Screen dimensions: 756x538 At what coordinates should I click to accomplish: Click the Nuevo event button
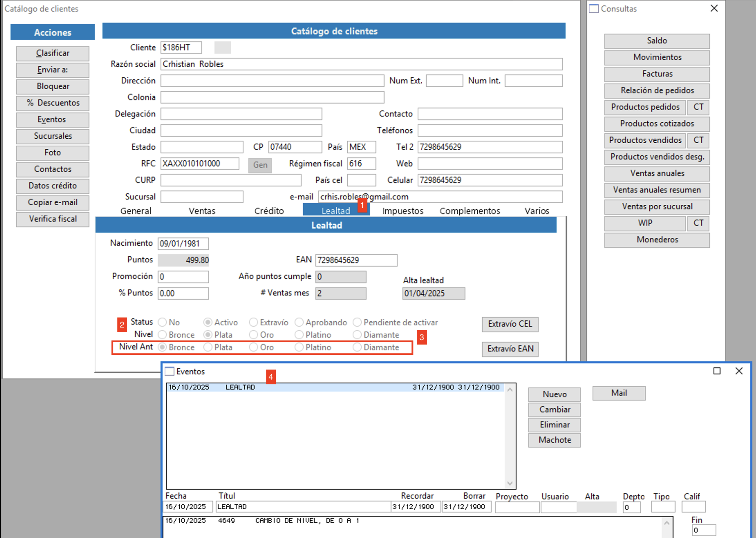click(554, 394)
